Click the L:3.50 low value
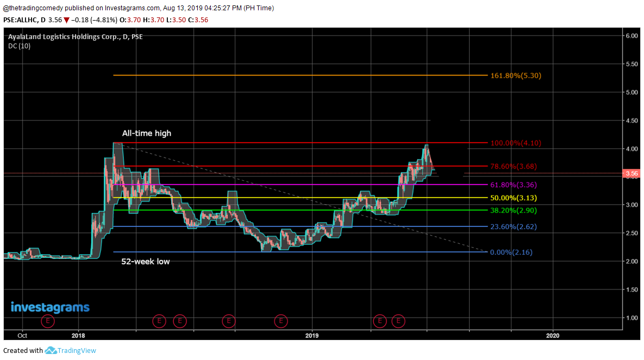Viewport: 644px width, 360px height. 176,20
